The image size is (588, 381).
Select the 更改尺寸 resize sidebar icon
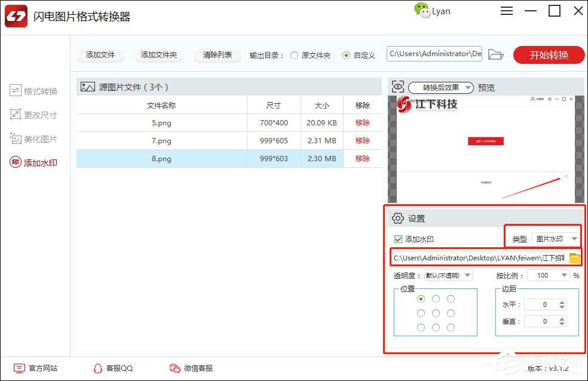16,115
